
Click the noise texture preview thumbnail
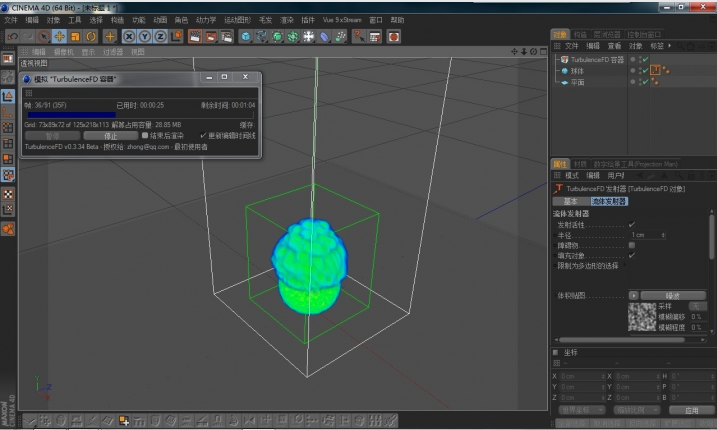(x=642, y=317)
